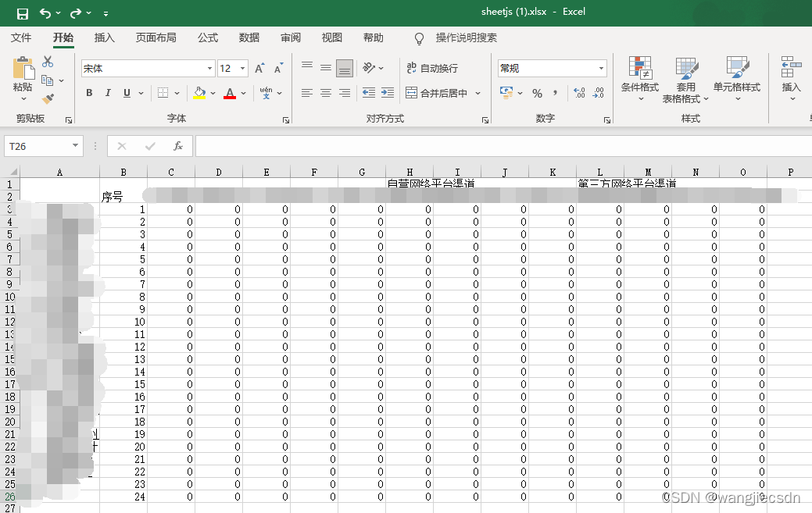812x513 pixels.
Task: Apply comma thousands separator style
Action: point(556,93)
